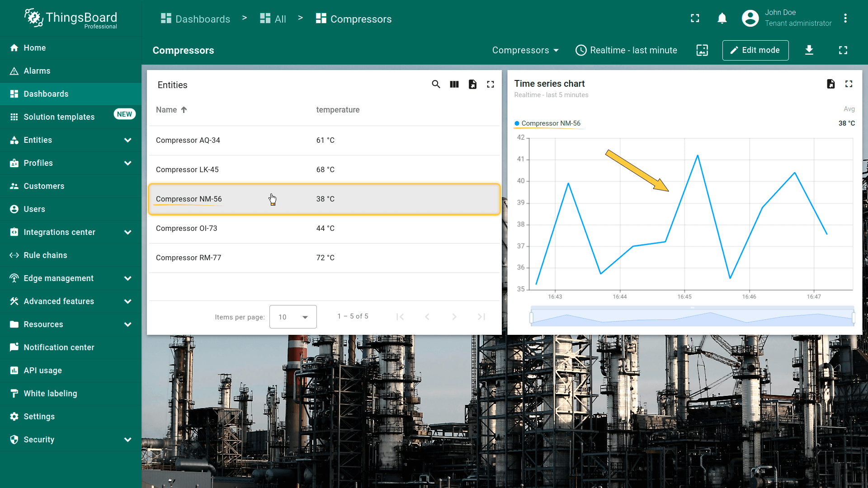Click the dashboard image export icon
The image size is (868, 488).
[x=702, y=50]
